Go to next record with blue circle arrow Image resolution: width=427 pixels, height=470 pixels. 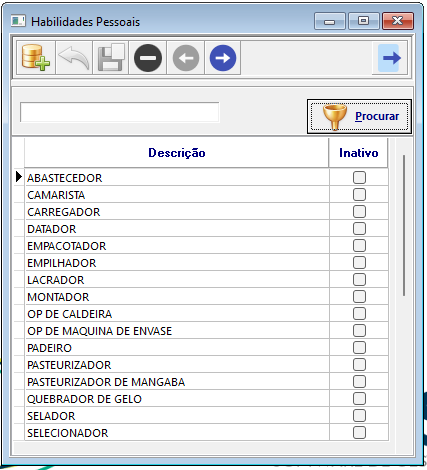coord(223,58)
